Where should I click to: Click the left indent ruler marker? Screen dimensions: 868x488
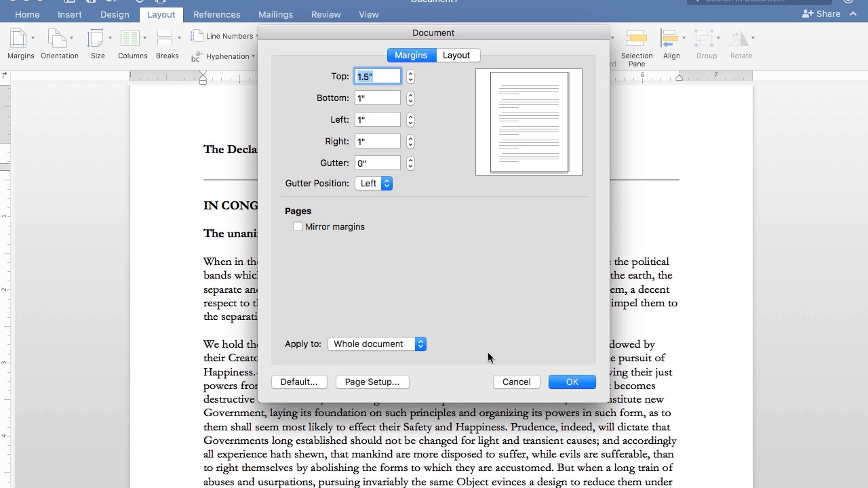point(203,79)
